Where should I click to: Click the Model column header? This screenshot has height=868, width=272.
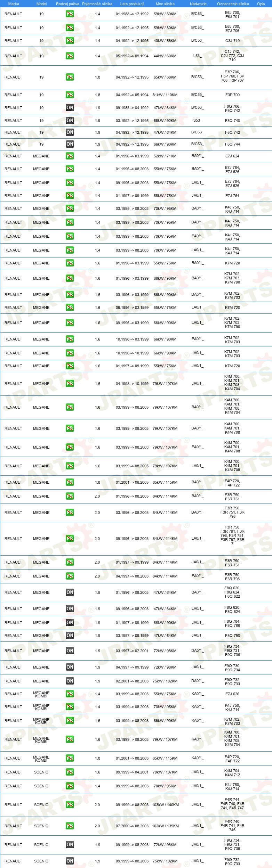coord(41,4)
